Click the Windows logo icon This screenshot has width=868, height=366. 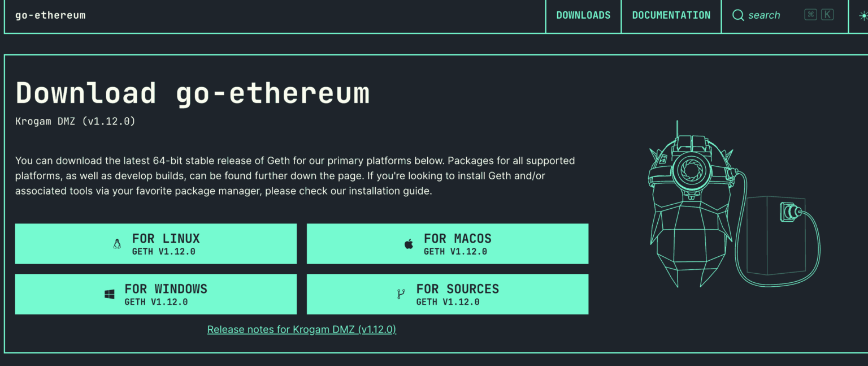click(108, 293)
